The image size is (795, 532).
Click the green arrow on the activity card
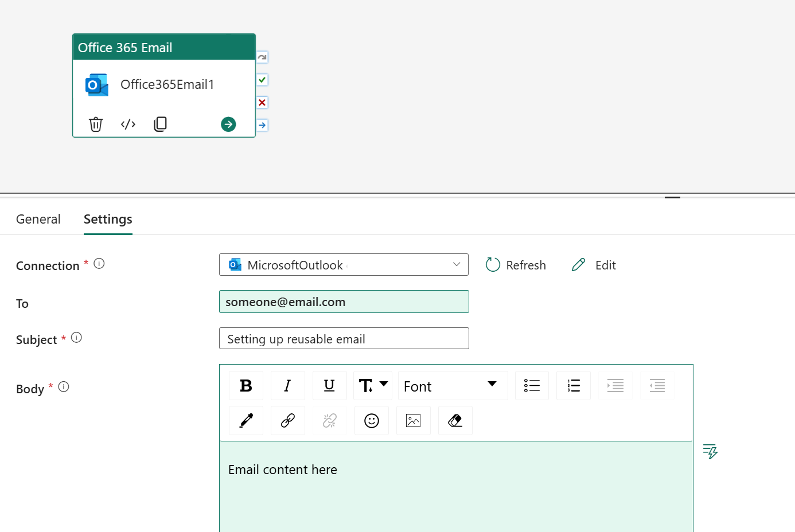(x=228, y=124)
